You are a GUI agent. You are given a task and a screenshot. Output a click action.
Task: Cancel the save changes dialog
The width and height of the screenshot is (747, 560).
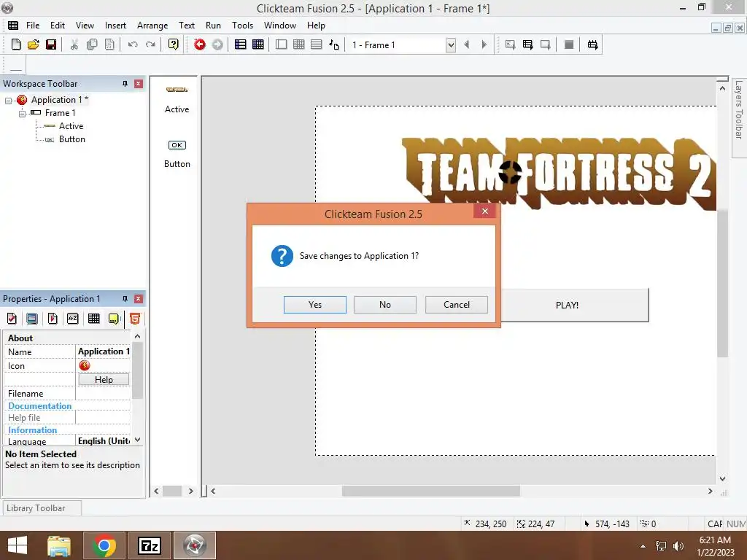point(457,305)
